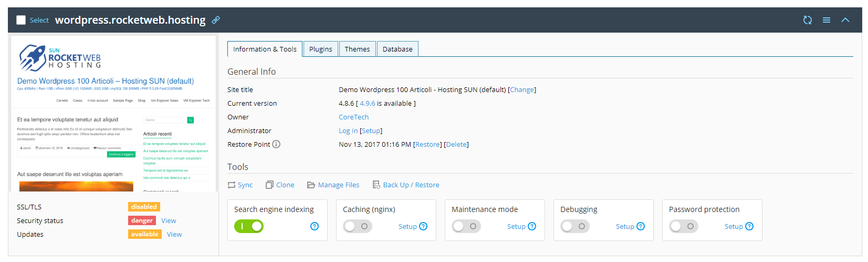Turn on the Debugging toggle
The height and width of the screenshot is (262, 868).
coord(574,226)
